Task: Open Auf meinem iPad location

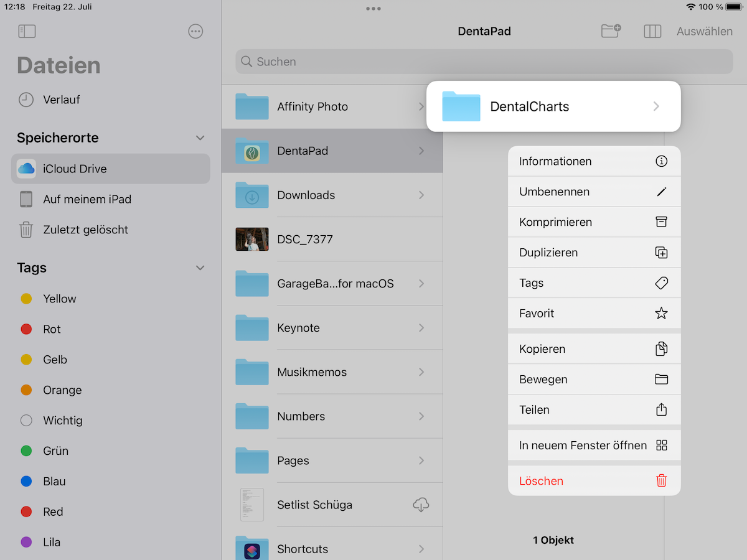Action: (x=111, y=199)
